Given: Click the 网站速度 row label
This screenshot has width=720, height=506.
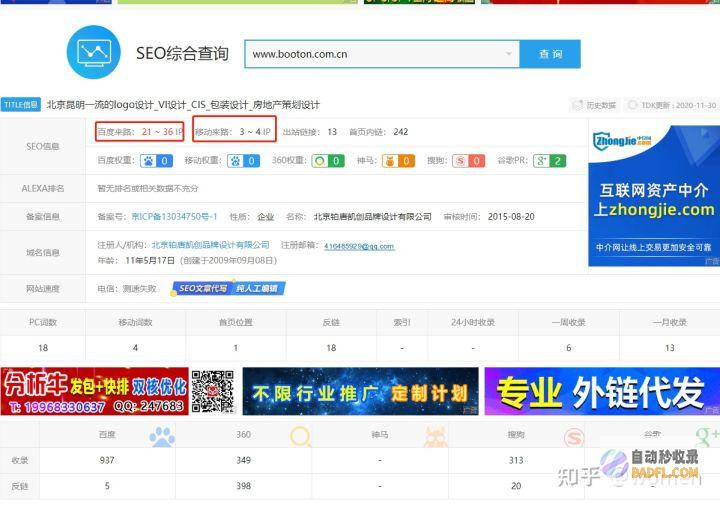Looking at the screenshot, I should (x=43, y=289).
